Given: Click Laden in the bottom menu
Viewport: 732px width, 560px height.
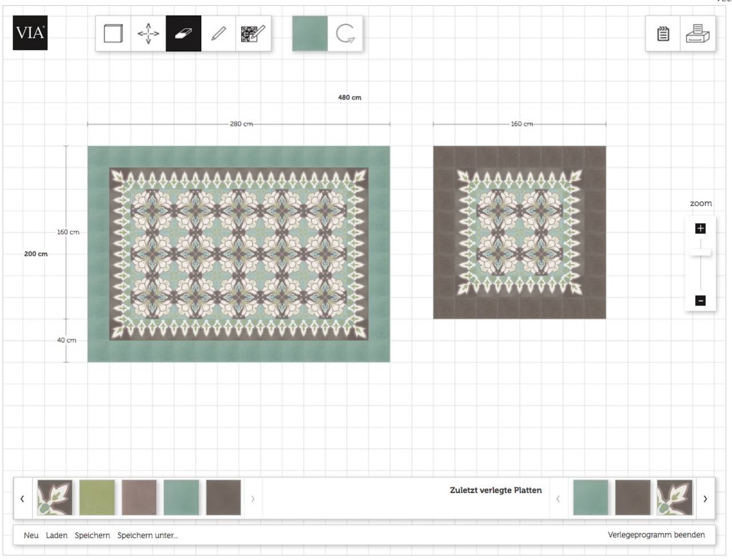Looking at the screenshot, I should point(57,535).
